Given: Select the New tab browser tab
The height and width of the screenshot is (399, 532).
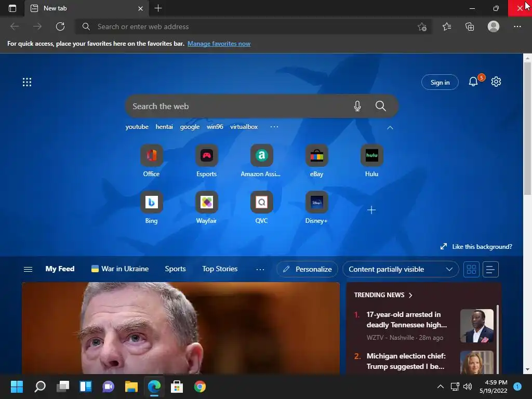Looking at the screenshot, I should (87, 8).
